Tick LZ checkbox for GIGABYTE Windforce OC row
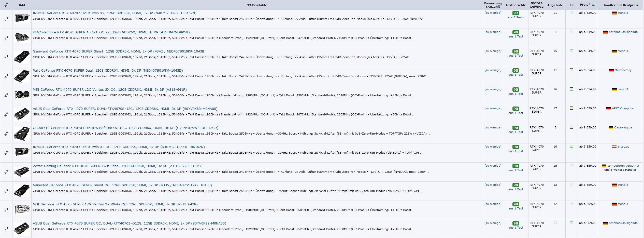 (x=571, y=127)
